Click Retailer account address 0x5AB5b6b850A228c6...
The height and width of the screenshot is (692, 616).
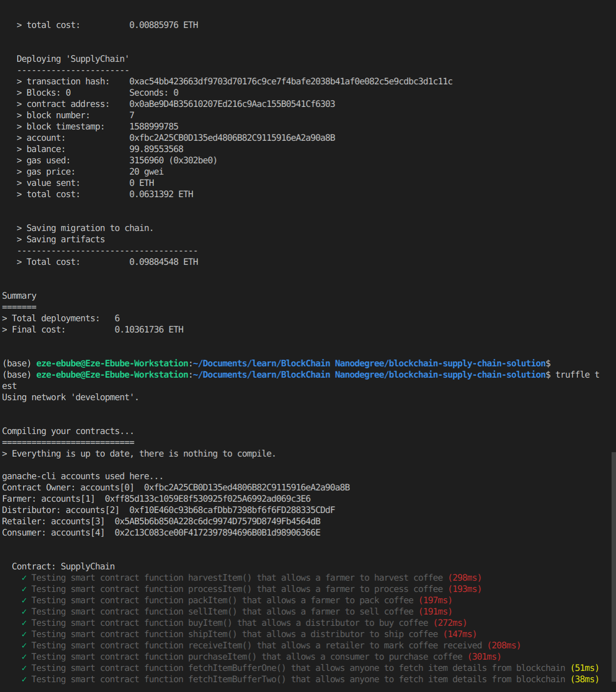click(218, 521)
